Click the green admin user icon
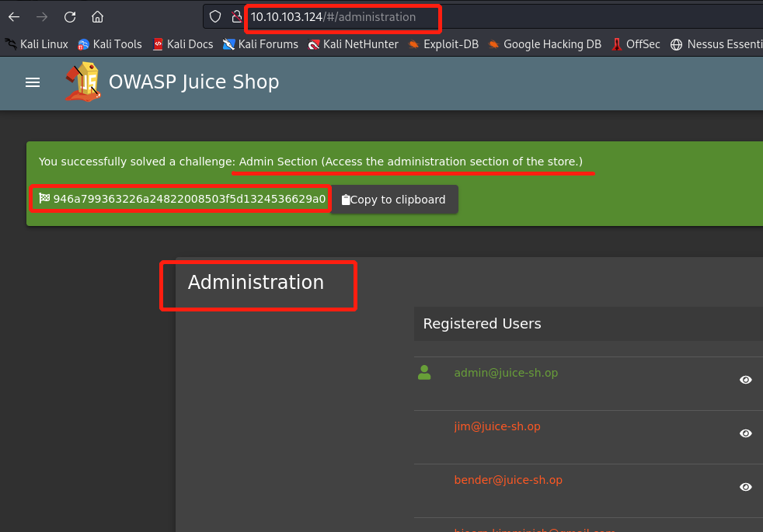This screenshot has height=532, width=763. tap(424, 373)
